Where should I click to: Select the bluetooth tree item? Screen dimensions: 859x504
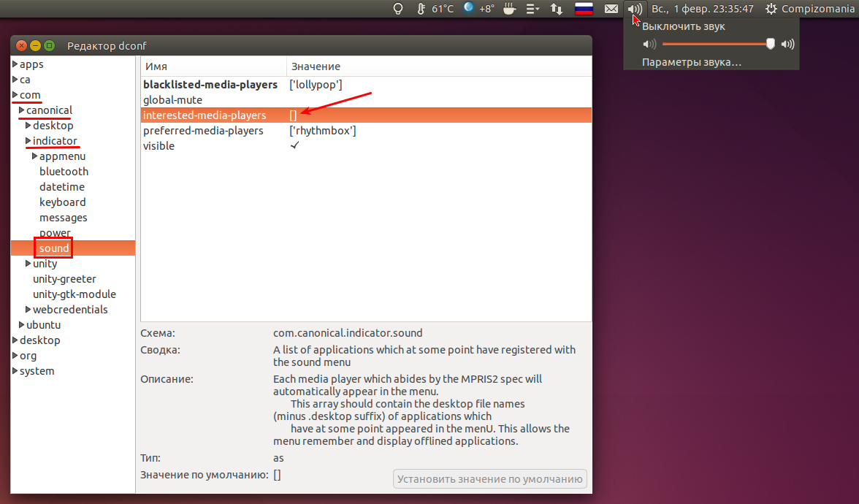pos(64,172)
